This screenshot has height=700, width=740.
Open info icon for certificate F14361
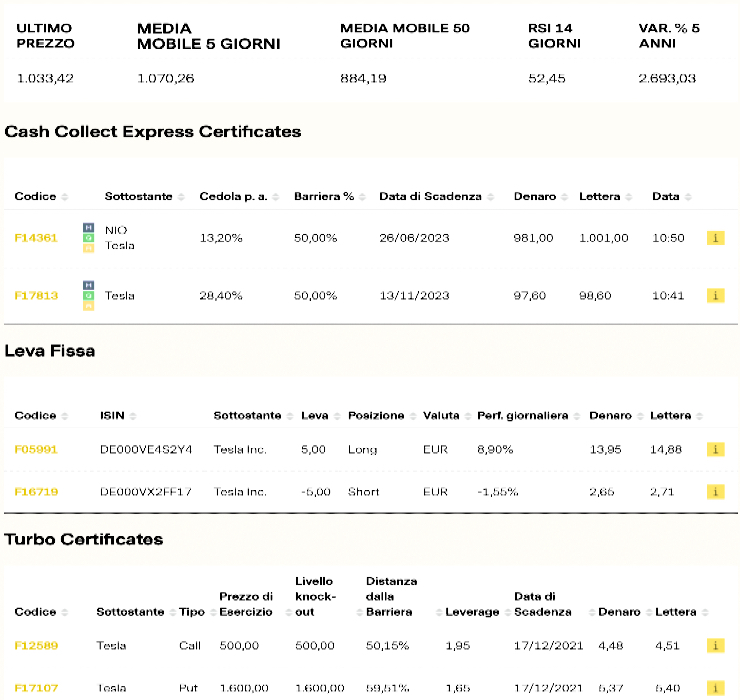(715, 238)
